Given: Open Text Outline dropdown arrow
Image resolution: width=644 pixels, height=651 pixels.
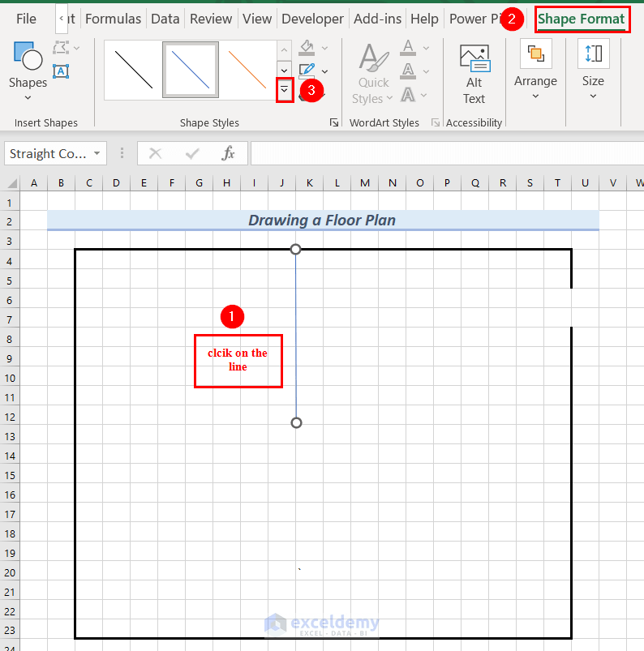Looking at the screenshot, I should click(427, 72).
